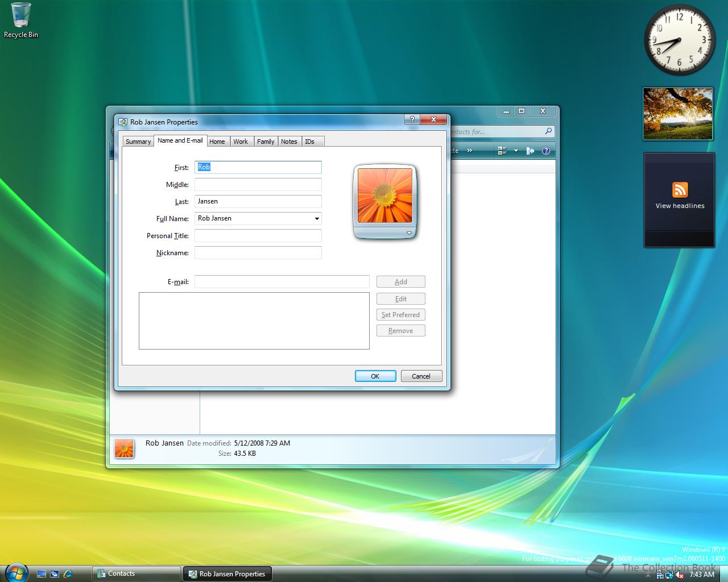Click the RSS feed headlines gadget icon
Viewport: 728px width, 582px height.
coord(680,190)
